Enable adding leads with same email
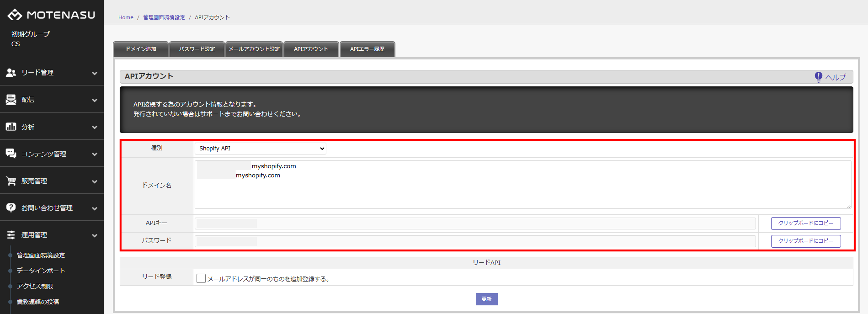 coord(201,278)
